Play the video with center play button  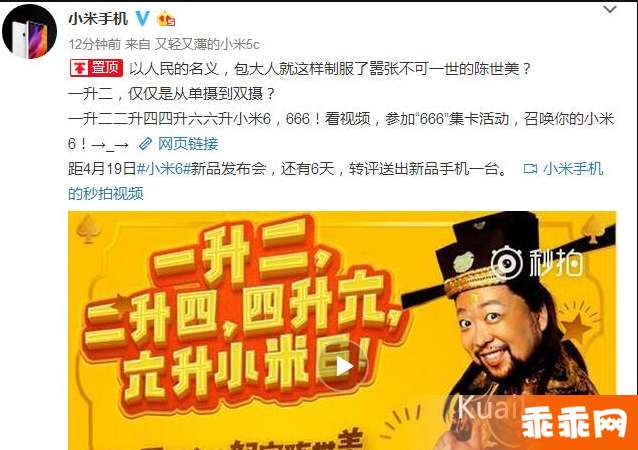343,367
